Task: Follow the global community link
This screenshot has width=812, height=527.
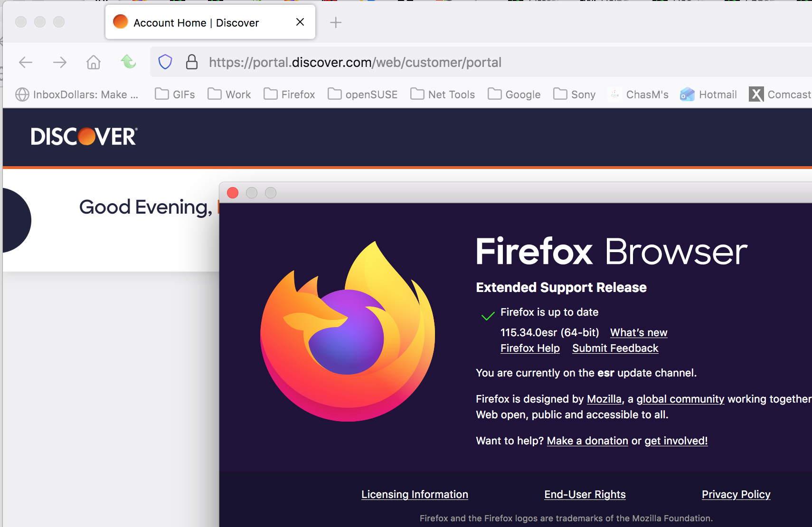Action: click(x=680, y=399)
